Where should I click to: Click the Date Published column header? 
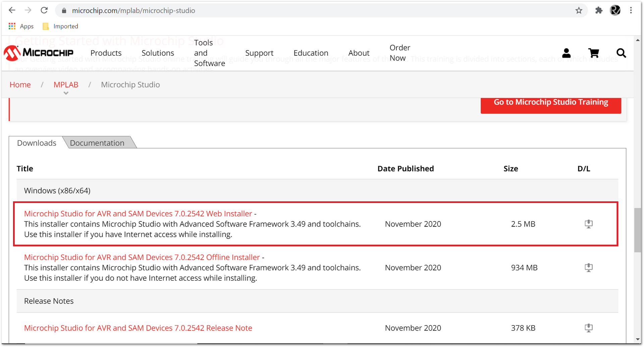pos(406,168)
